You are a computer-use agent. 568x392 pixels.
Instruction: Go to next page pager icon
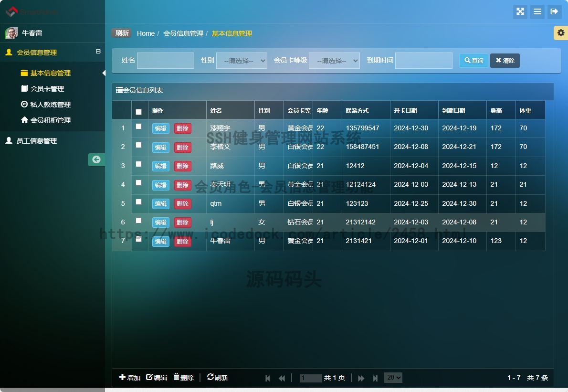pyautogui.click(x=361, y=378)
